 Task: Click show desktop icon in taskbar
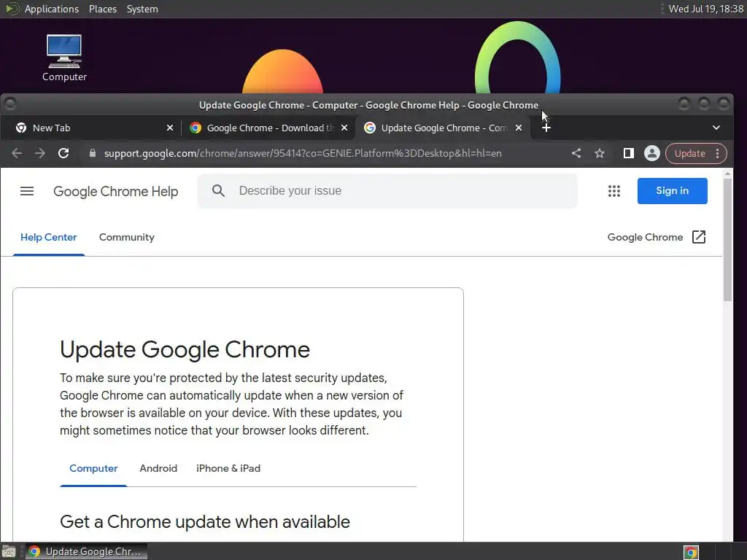[x=8, y=552]
